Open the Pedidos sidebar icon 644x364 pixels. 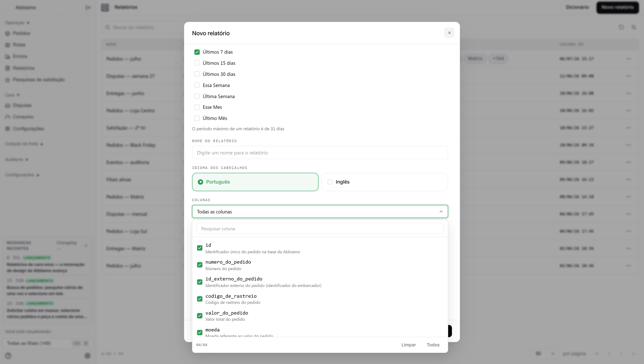pos(8,33)
